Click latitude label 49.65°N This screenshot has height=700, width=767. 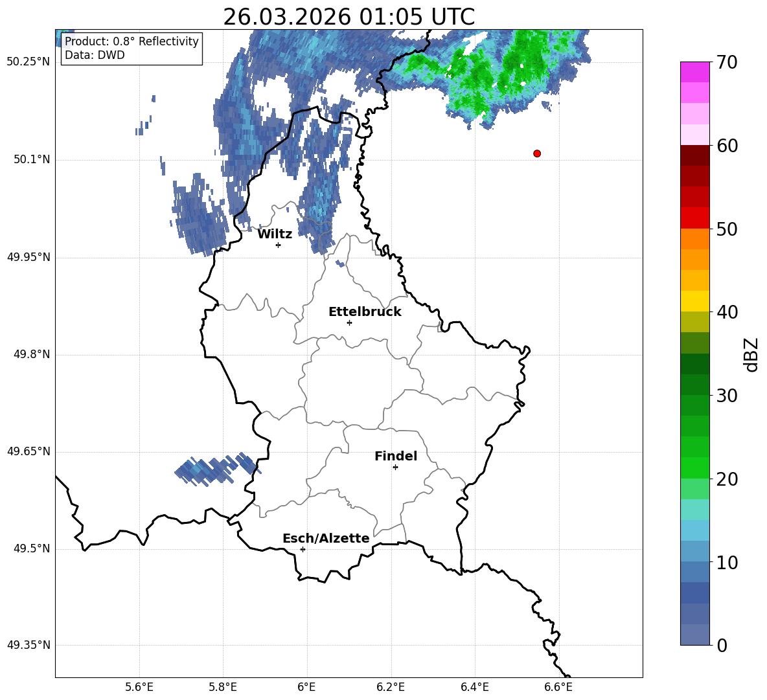[29, 451]
